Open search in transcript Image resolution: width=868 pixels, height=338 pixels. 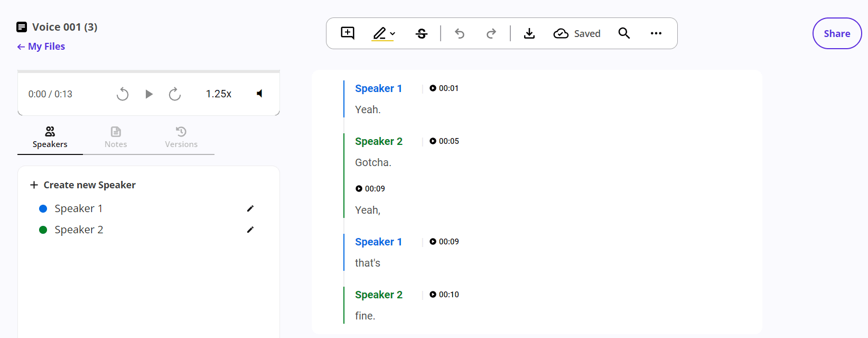tap(624, 33)
